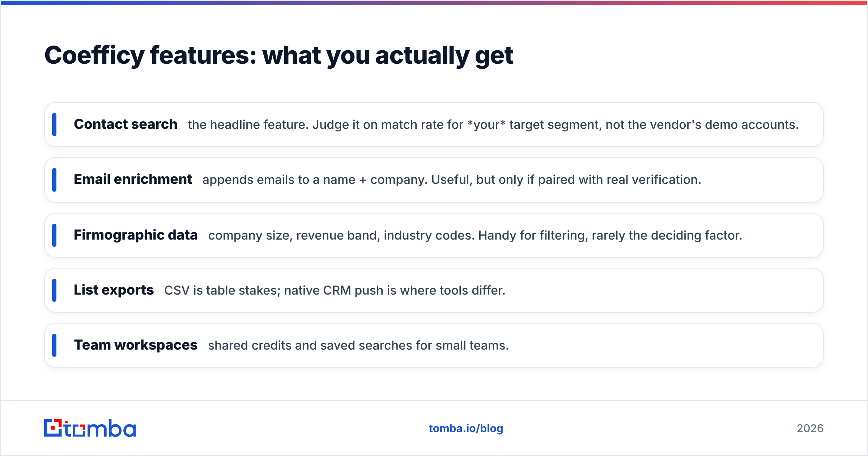
Task: Click the blue bar beside Contact search
Action: pyautogui.click(x=54, y=124)
